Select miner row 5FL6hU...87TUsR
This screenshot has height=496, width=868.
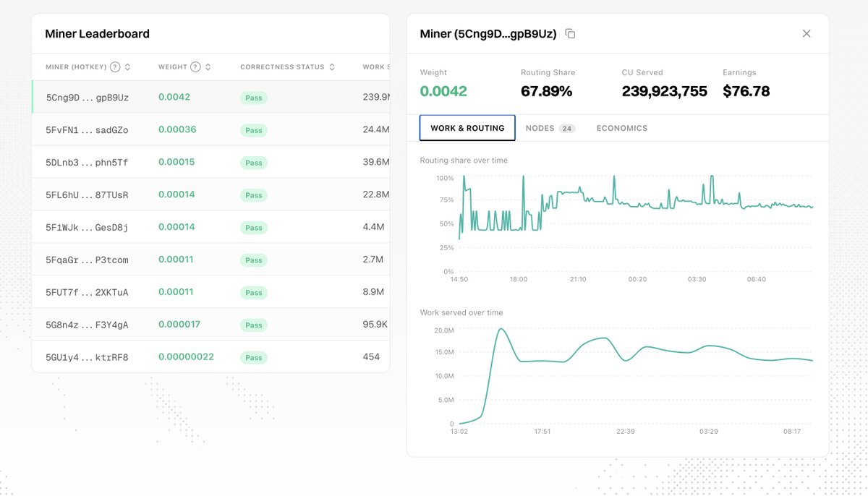pyautogui.click(x=211, y=194)
